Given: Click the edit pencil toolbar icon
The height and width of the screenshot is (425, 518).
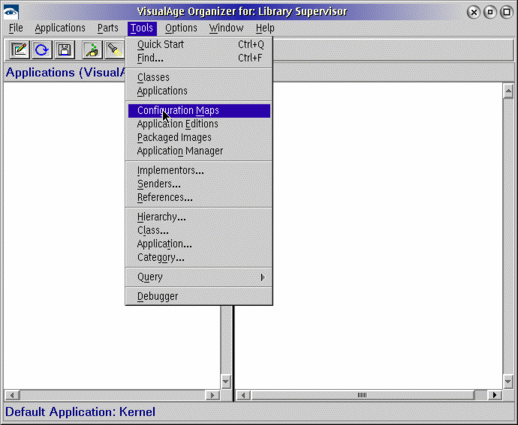Looking at the screenshot, I should (x=19, y=50).
